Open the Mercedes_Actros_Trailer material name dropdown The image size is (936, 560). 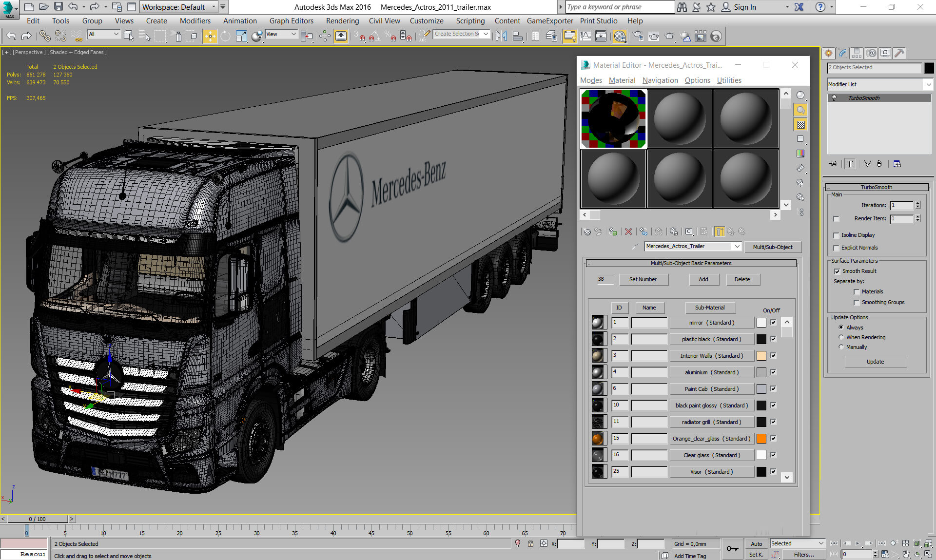[693, 247]
